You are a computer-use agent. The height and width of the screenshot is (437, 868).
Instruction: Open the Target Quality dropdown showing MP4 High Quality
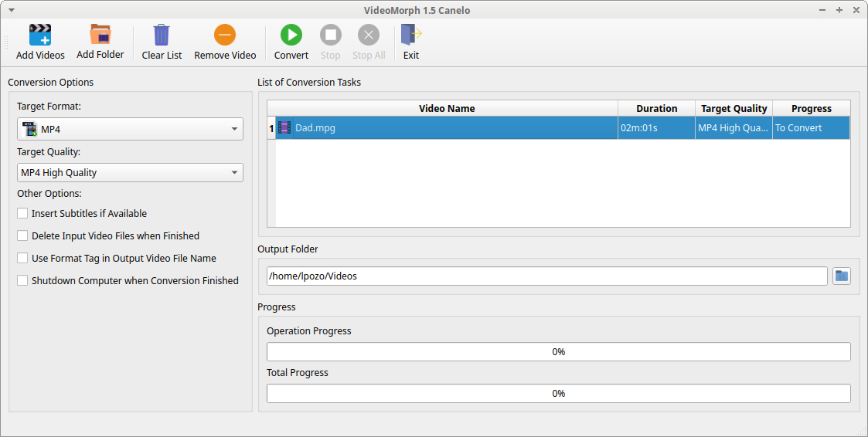[130, 173]
